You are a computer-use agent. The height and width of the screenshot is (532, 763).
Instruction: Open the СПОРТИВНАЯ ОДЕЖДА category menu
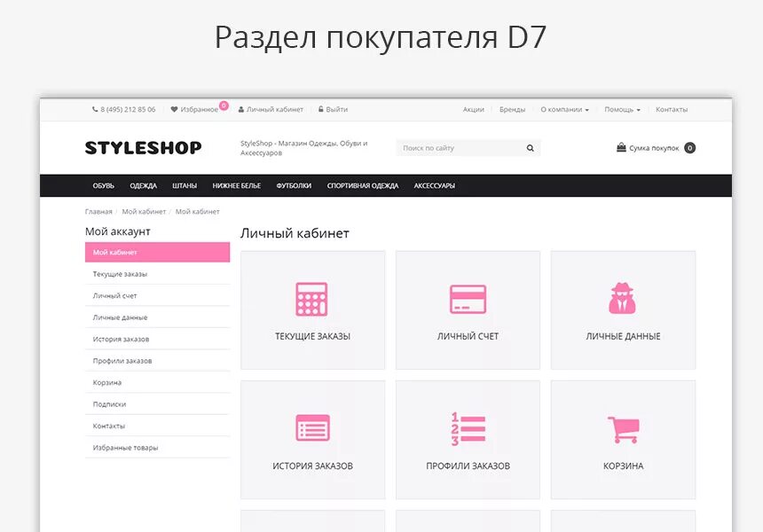pos(363,186)
